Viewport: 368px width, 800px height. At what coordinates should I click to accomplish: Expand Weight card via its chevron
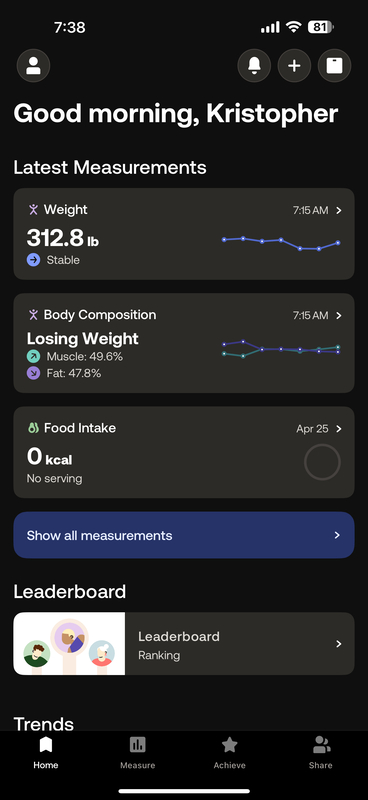[339, 210]
